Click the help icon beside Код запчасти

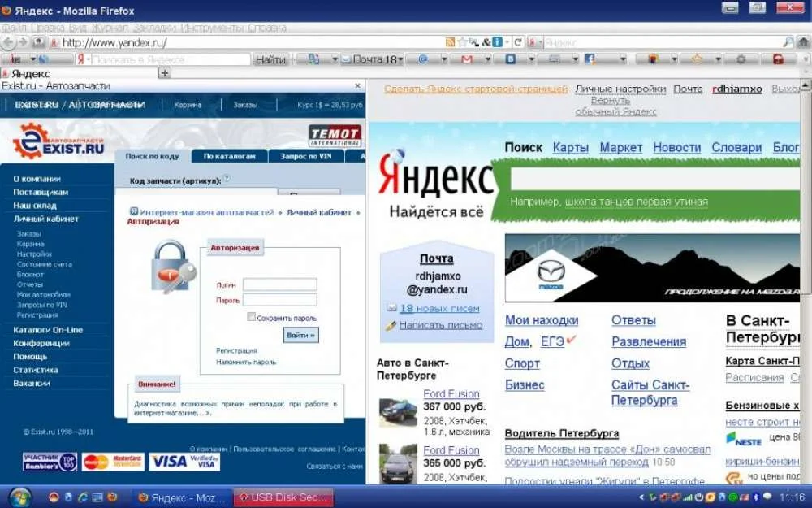[227, 179]
